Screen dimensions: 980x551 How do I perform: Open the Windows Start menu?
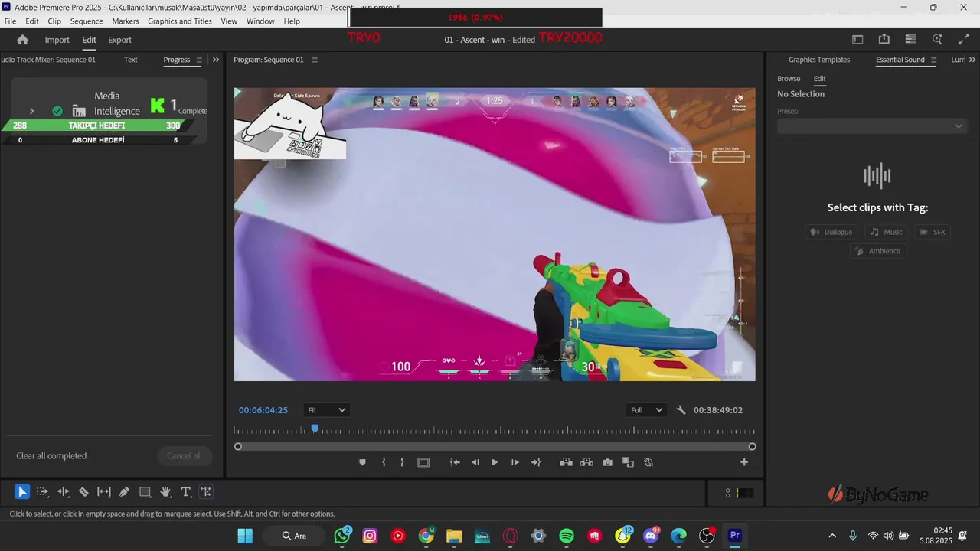pos(245,536)
